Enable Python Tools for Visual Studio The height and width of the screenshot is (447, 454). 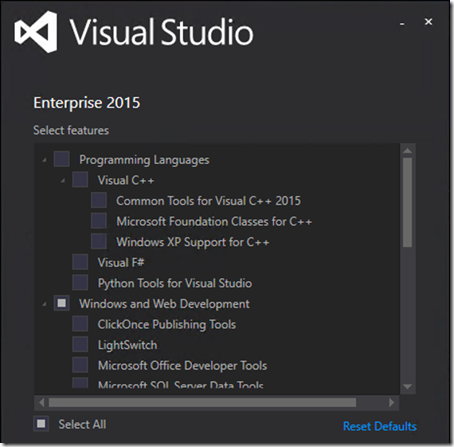click(80, 282)
